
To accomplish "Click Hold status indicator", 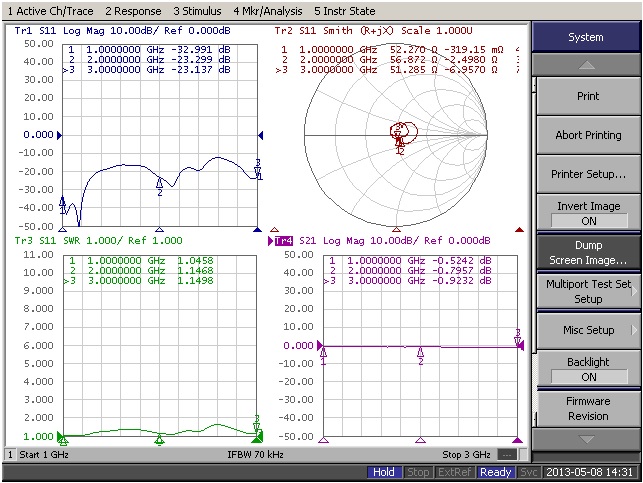I will point(383,472).
